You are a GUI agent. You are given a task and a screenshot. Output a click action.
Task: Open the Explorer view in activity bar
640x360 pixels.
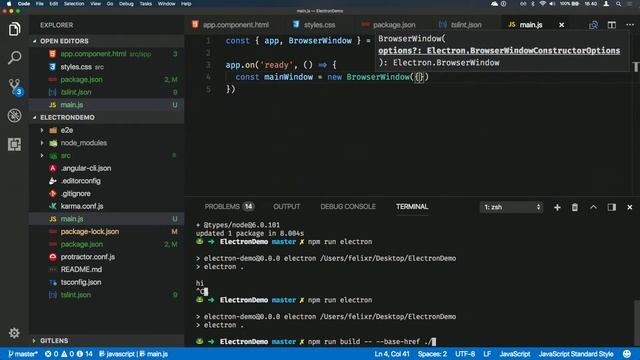[x=14, y=29]
